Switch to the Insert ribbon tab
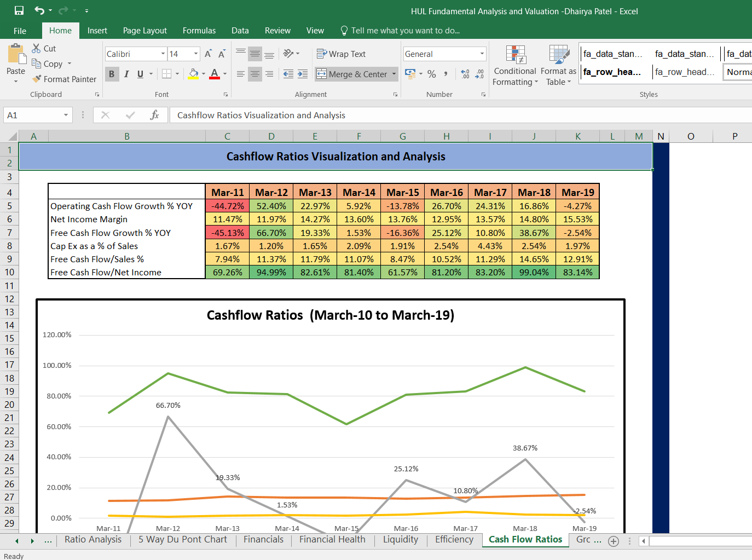The width and height of the screenshot is (752, 560). (97, 31)
